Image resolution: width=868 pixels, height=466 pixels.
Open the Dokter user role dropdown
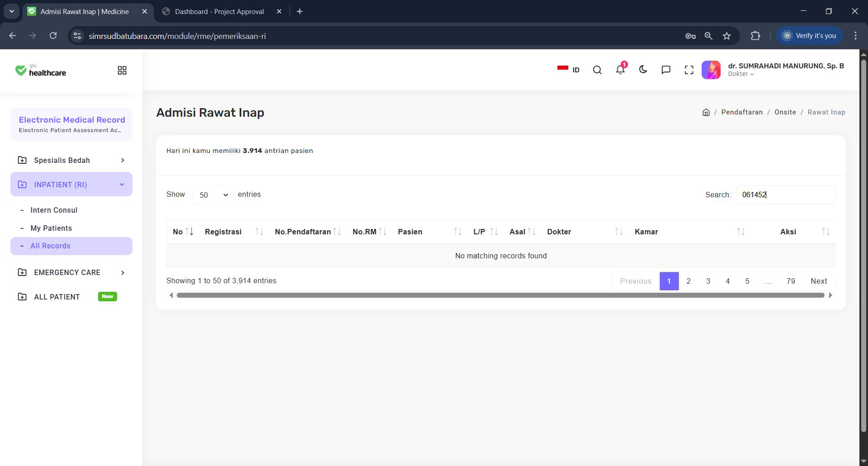point(741,74)
